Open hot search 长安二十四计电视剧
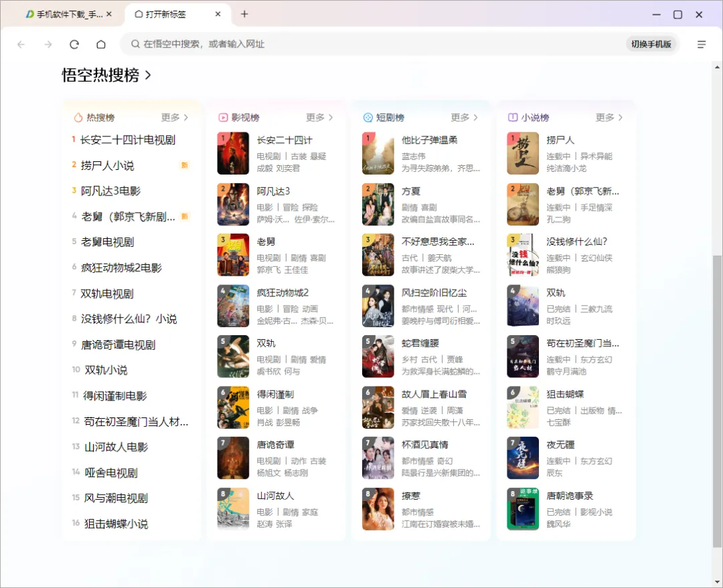723x588 pixels. (128, 140)
